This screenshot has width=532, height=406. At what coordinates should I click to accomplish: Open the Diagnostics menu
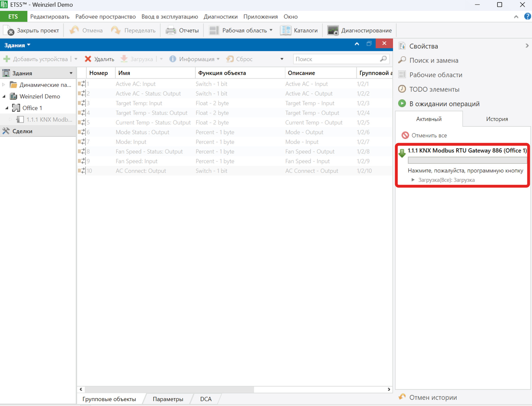tap(220, 17)
